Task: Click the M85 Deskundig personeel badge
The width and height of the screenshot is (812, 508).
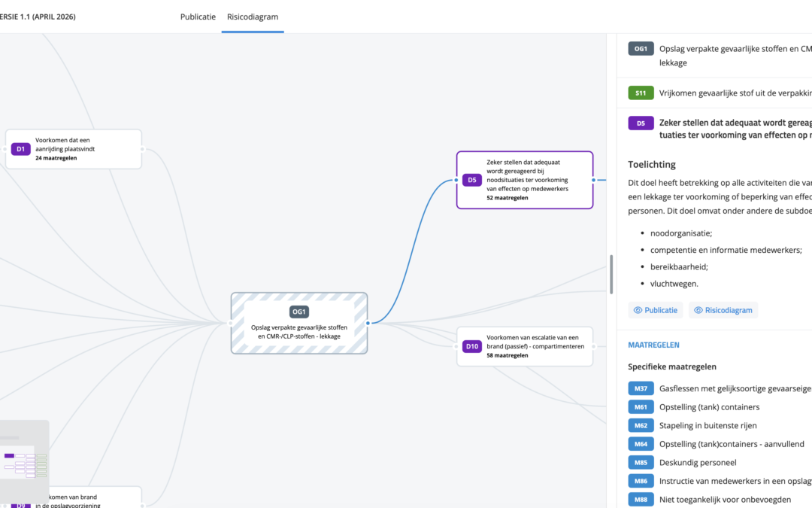Action: (x=641, y=462)
